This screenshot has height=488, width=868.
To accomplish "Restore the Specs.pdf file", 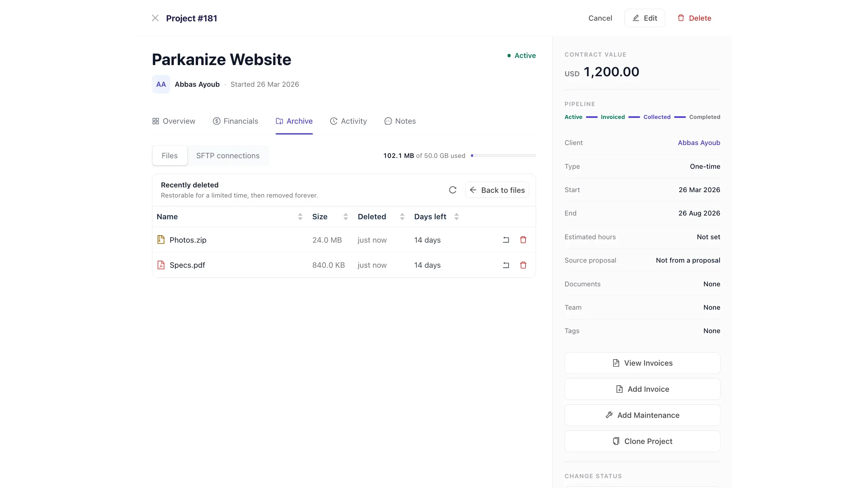I will [506, 265].
